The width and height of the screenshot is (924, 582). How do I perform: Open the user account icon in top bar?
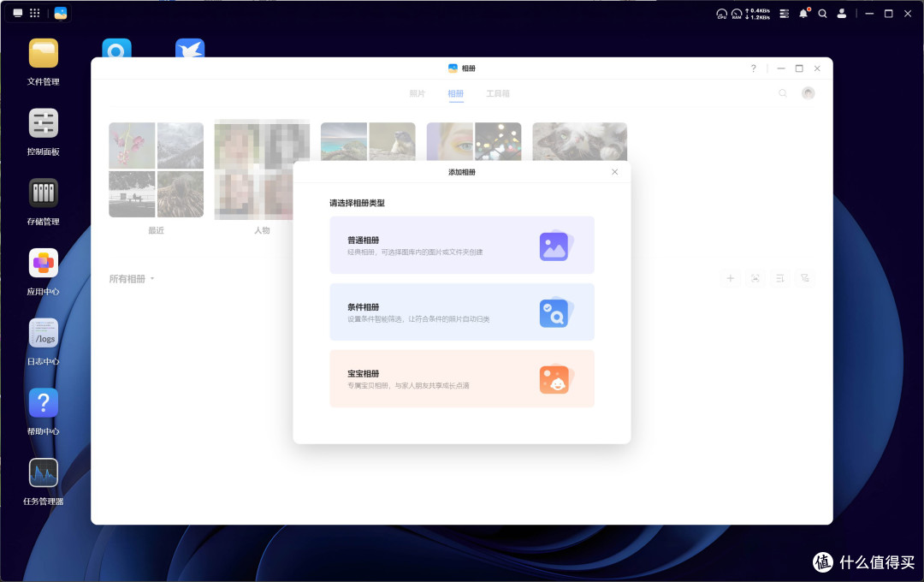[x=842, y=13]
